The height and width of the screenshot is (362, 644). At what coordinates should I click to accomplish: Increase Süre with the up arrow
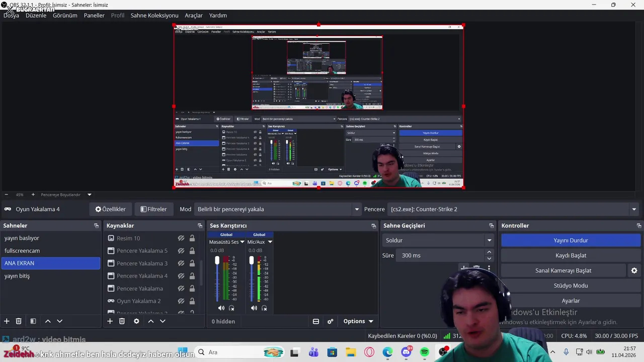(489, 253)
